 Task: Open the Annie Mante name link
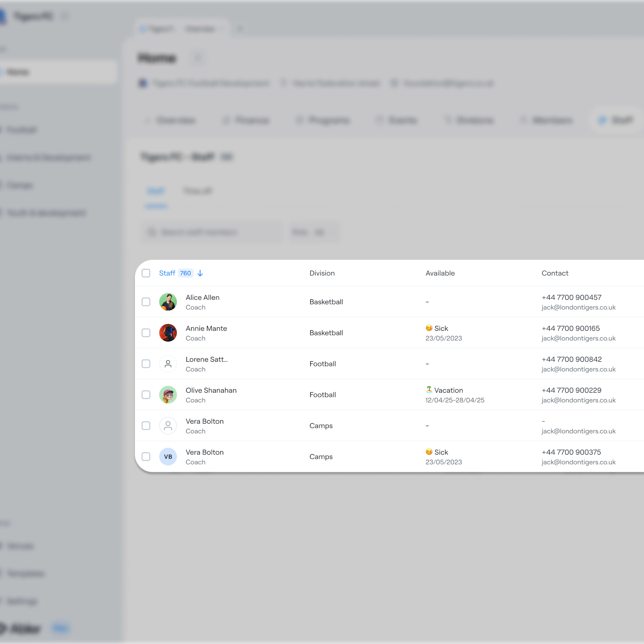(x=206, y=328)
